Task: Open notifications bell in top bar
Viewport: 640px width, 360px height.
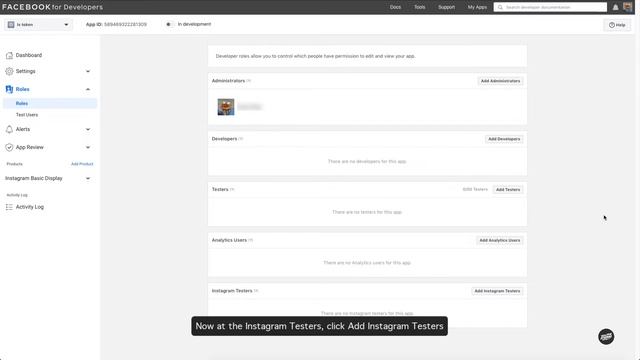Action: coord(615,7)
